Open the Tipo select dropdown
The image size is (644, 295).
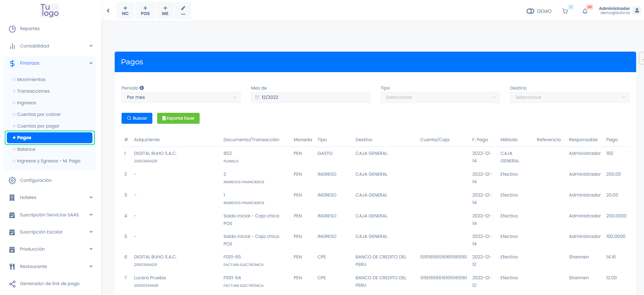440,97
